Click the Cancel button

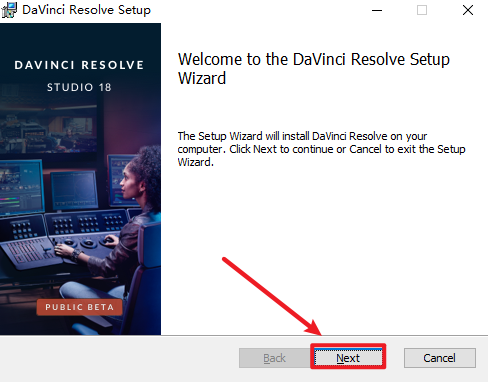[439, 358]
